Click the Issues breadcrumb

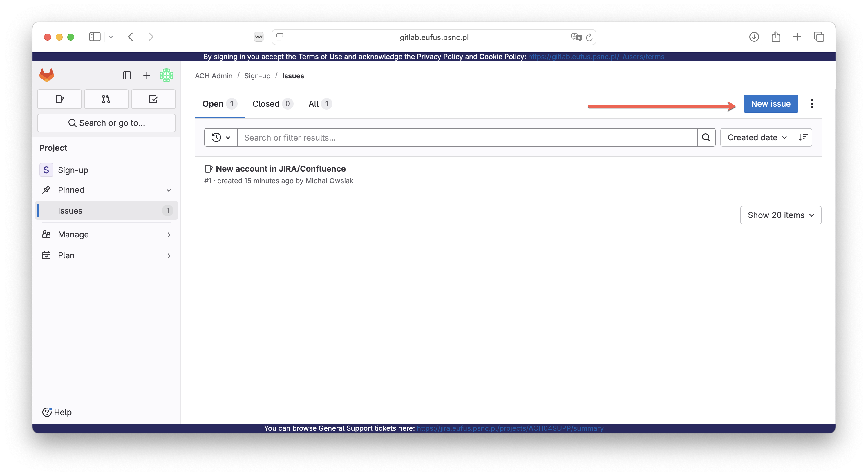(293, 76)
